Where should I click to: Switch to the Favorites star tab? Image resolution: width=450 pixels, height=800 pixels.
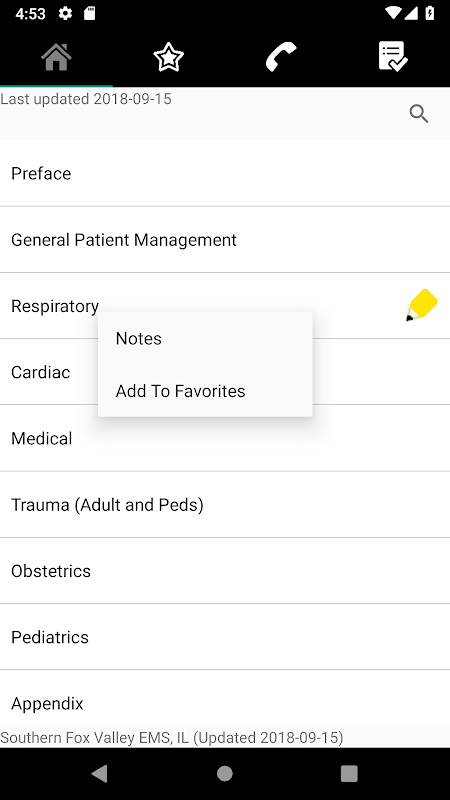pyautogui.click(x=168, y=57)
